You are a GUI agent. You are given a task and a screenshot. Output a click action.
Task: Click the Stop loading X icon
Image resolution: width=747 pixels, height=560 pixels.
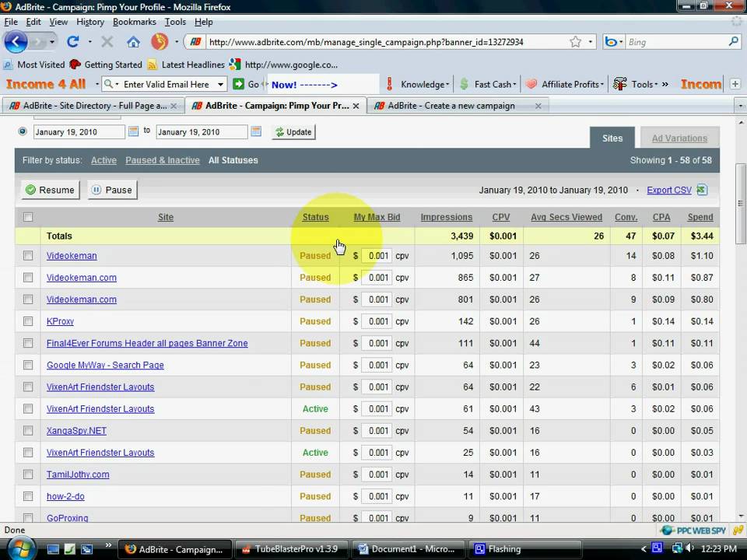point(107,42)
